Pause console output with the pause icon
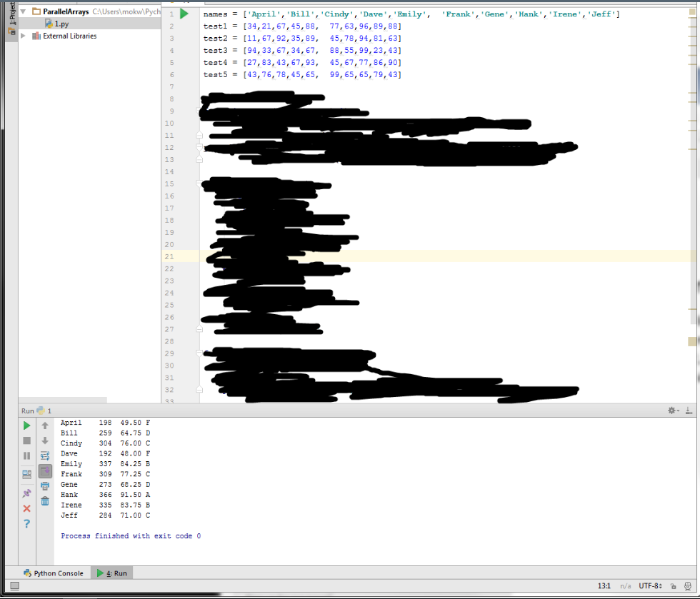Image resolution: width=700 pixels, height=599 pixels. tap(26, 455)
